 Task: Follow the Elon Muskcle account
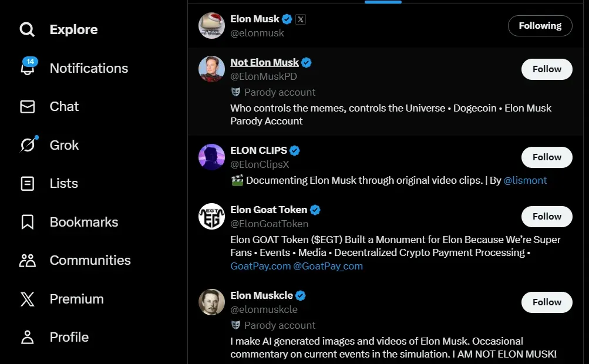546,302
